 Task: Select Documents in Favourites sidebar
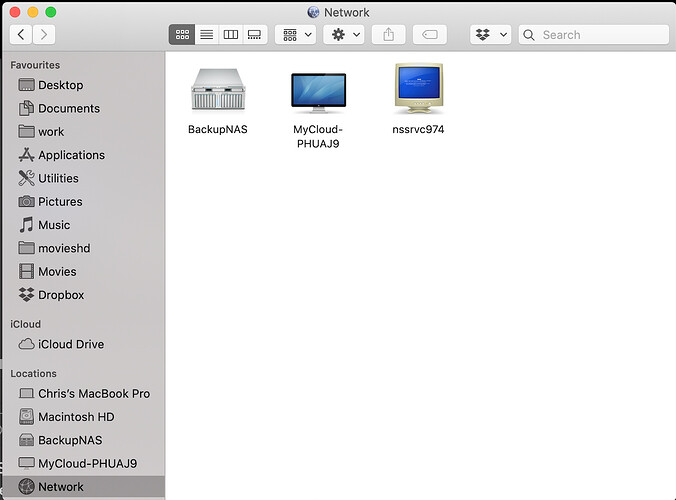click(x=68, y=108)
